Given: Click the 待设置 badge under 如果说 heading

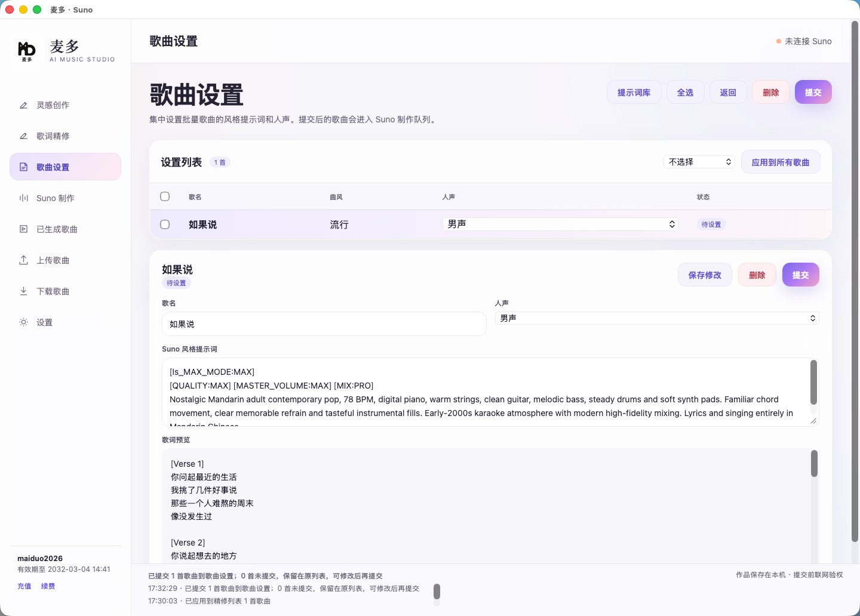Looking at the screenshot, I should (176, 283).
